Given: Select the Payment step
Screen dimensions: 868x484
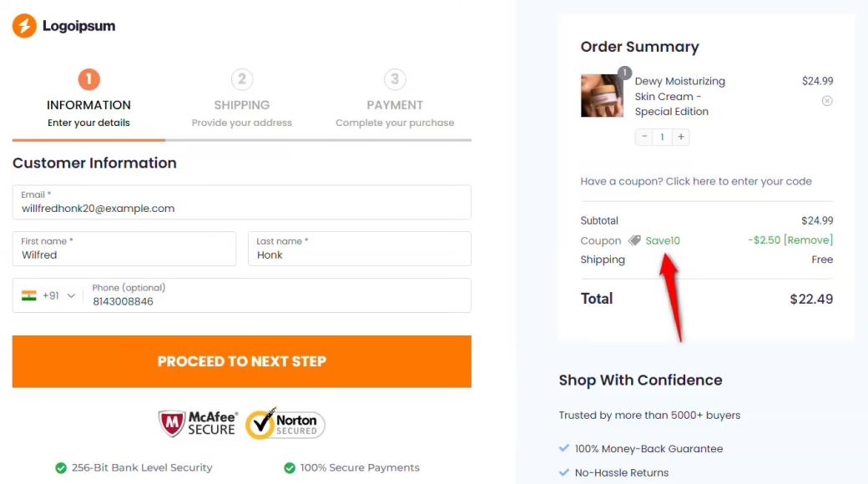Looking at the screenshot, I should pyautogui.click(x=395, y=79).
